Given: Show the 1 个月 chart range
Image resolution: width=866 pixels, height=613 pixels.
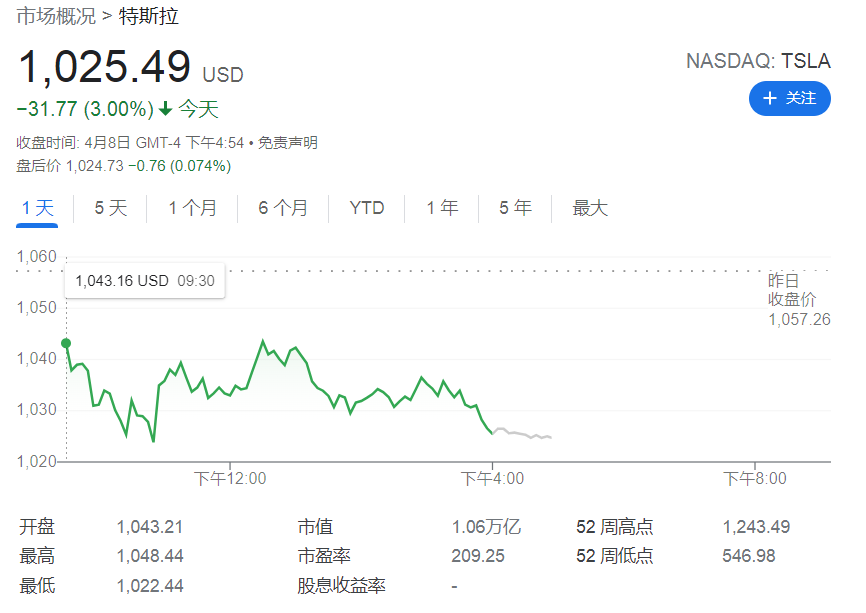Looking at the screenshot, I should click(192, 208).
